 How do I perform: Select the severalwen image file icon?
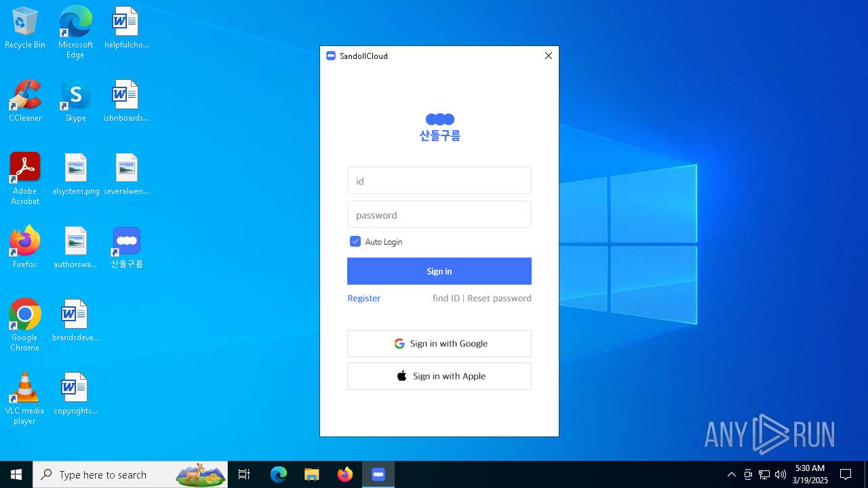tap(126, 174)
